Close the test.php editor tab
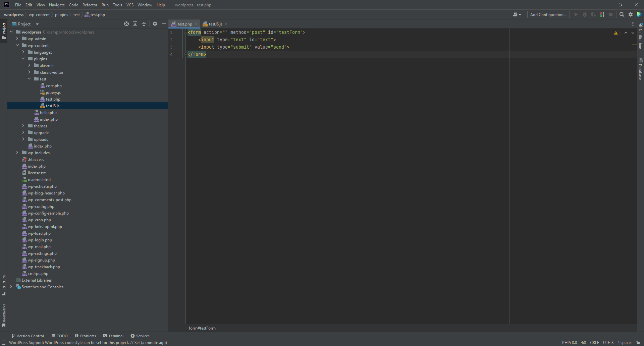The height and width of the screenshot is (346, 644). [196, 24]
